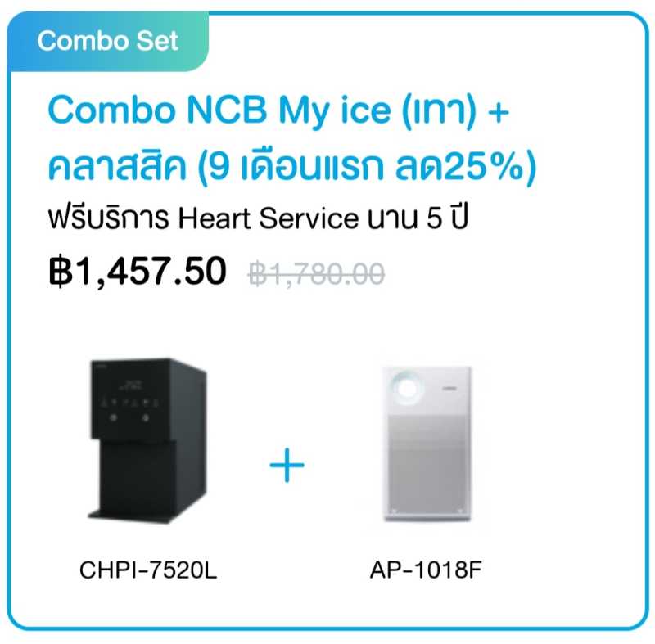Viewport: 655px width, 644px height.
Task: Click the right dispense button on water purifier
Action: [146, 417]
